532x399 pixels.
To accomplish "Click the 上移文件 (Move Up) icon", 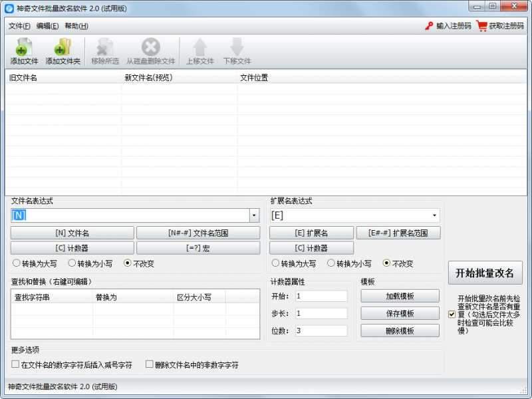I will (201, 47).
